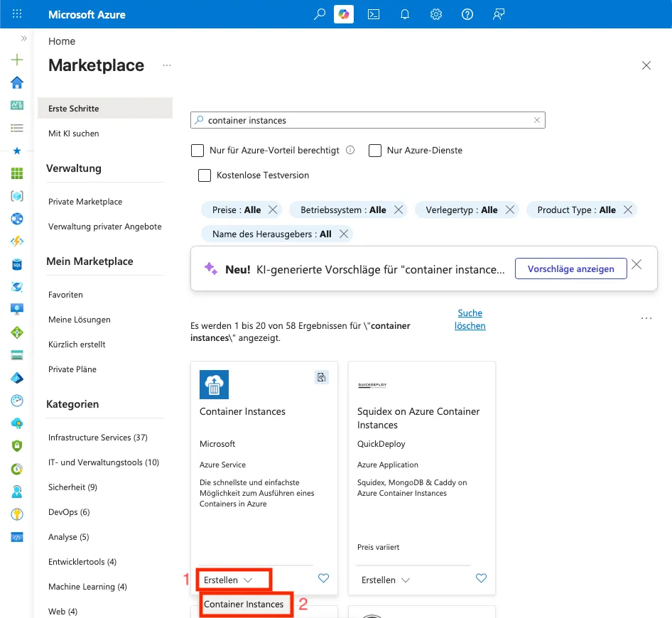The image size is (672, 618).
Task: Open yellow key icon in sidebar
Action: pyautogui.click(x=17, y=514)
